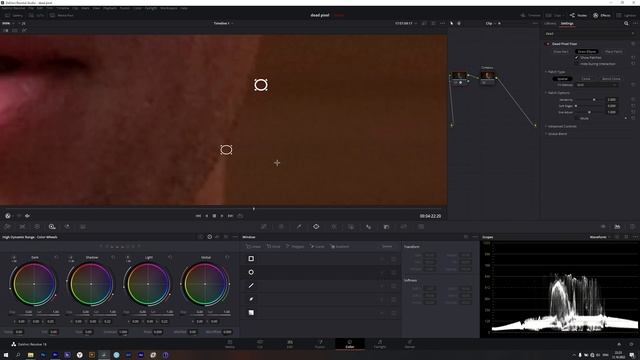Toggle the Effects panel button
640x360 pixels.
pos(602,15)
